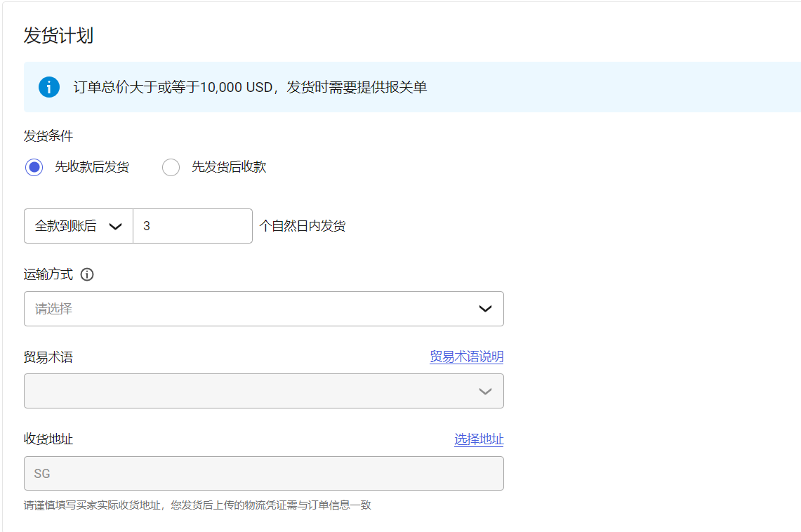Open the 贸易术语 trade terms dropdown

point(263,391)
